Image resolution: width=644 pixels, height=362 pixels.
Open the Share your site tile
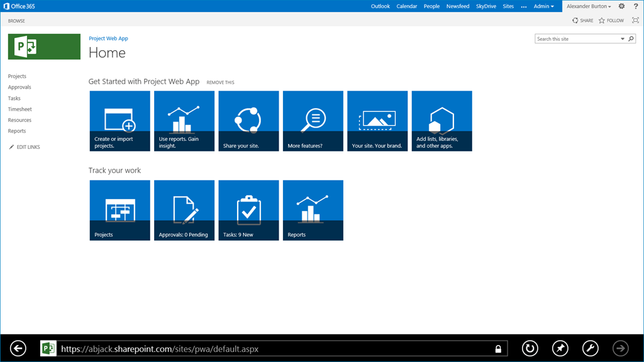249,121
